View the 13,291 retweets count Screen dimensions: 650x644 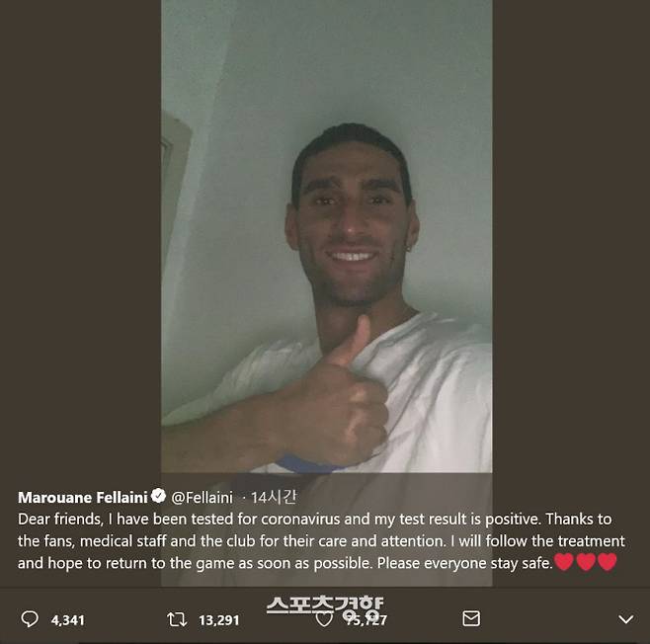pyautogui.click(x=219, y=620)
